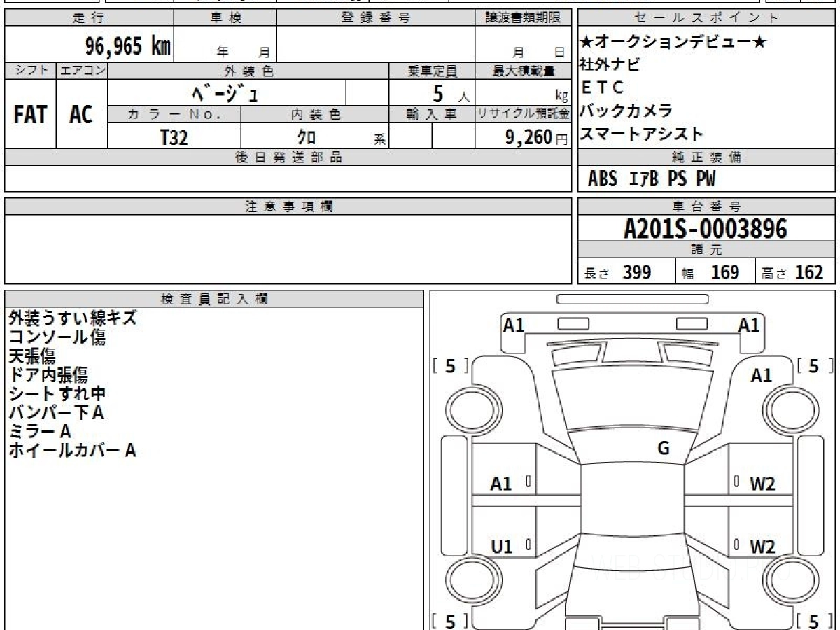Click the スマートアシスト entry
The image size is (840, 630).
tap(641, 134)
